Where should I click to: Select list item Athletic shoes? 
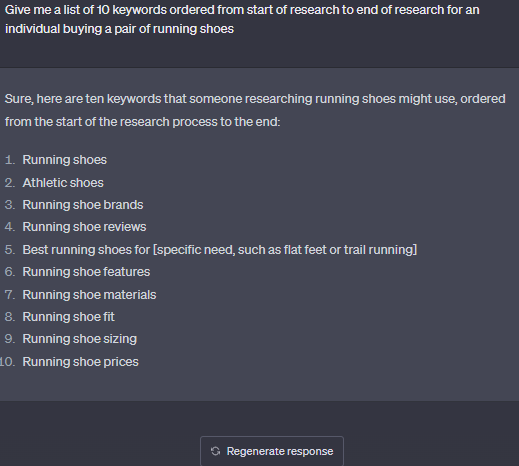(63, 183)
